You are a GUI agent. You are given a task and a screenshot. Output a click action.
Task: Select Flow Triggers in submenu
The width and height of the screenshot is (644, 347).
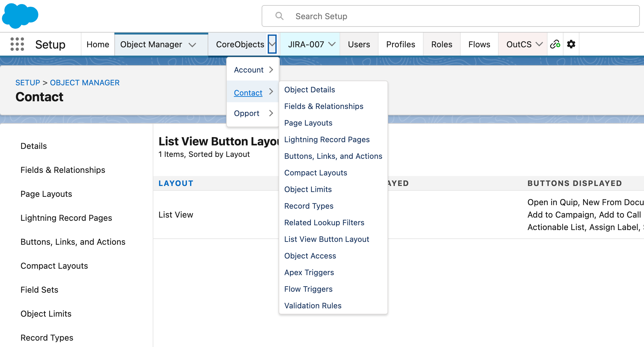click(x=308, y=289)
